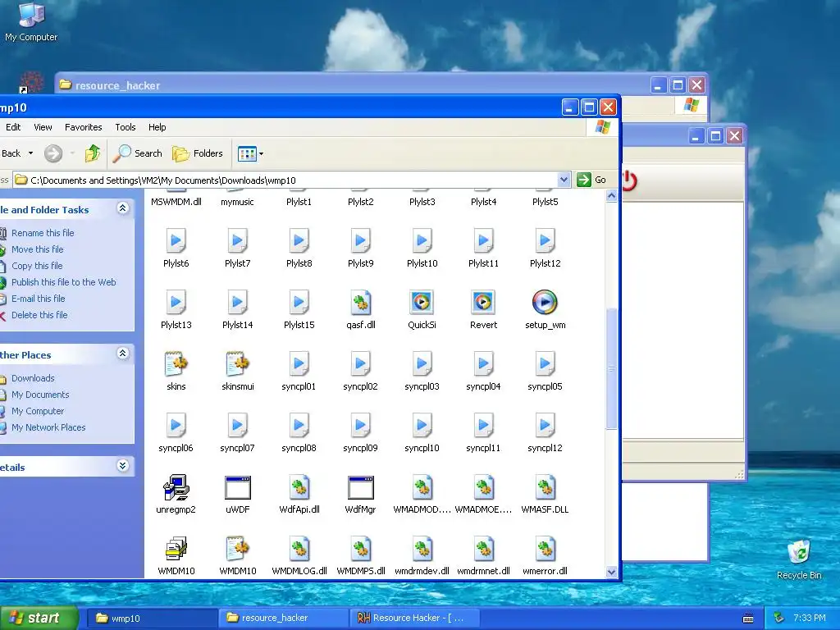Select the qasf.dll file icon
840x630 pixels.
click(361, 303)
